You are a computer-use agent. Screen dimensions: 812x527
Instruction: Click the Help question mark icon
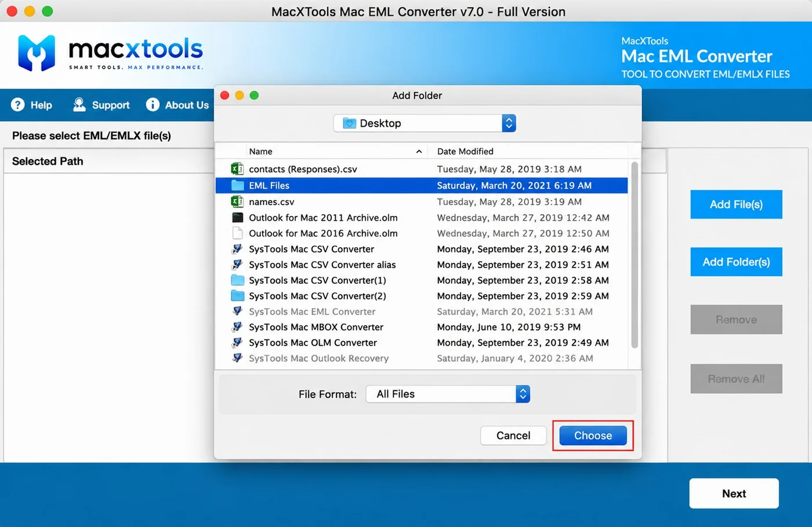tap(18, 104)
